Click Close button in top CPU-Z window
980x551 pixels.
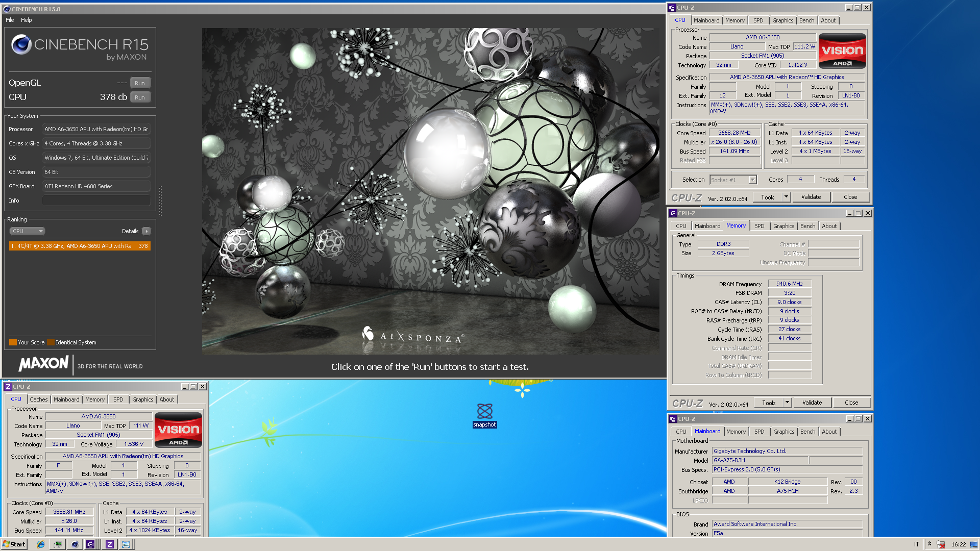click(850, 197)
